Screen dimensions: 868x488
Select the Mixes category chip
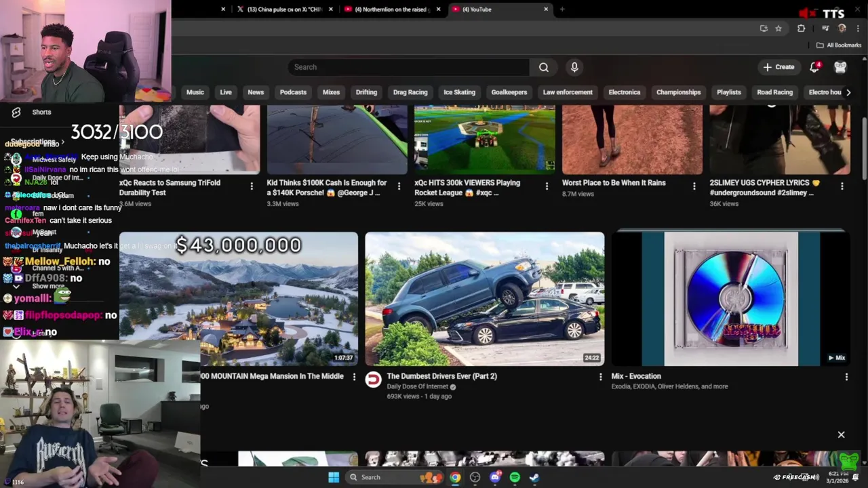pos(331,92)
